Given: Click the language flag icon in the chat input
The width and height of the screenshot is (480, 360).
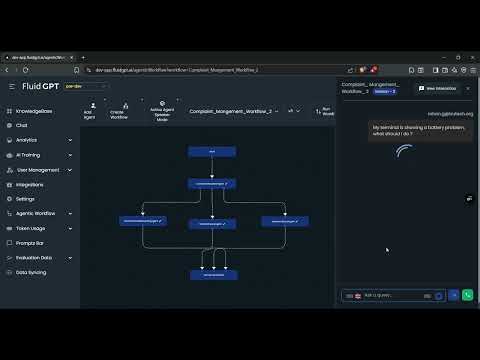Looking at the screenshot, I should 358,296.
